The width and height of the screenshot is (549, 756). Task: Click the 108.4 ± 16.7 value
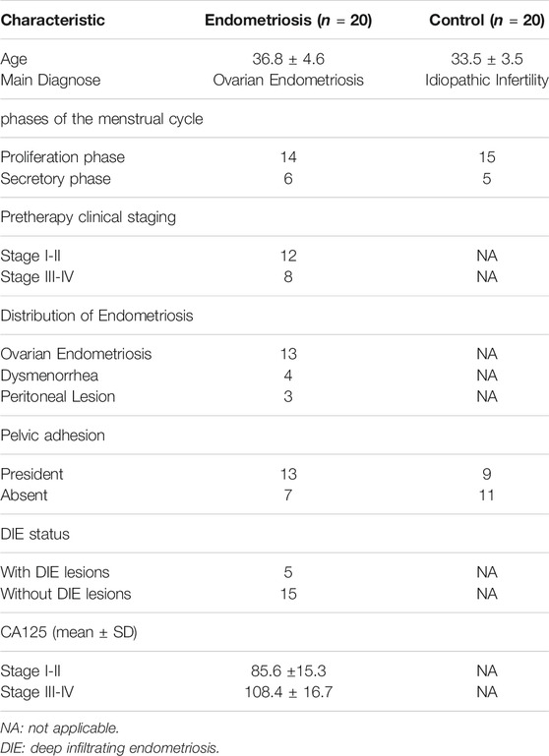coord(288,692)
